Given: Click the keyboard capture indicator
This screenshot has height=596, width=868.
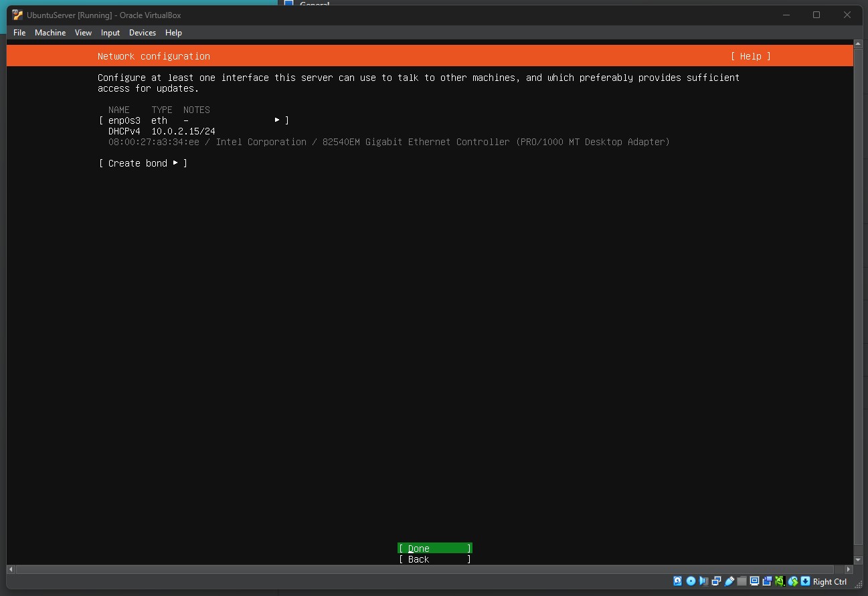Looking at the screenshot, I should click(806, 581).
